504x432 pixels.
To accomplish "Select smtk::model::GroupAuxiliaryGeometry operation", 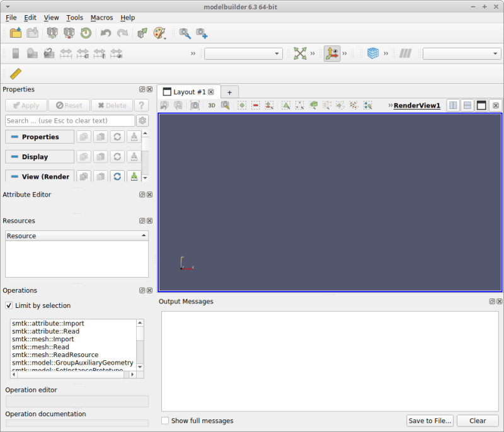I will coord(72,363).
